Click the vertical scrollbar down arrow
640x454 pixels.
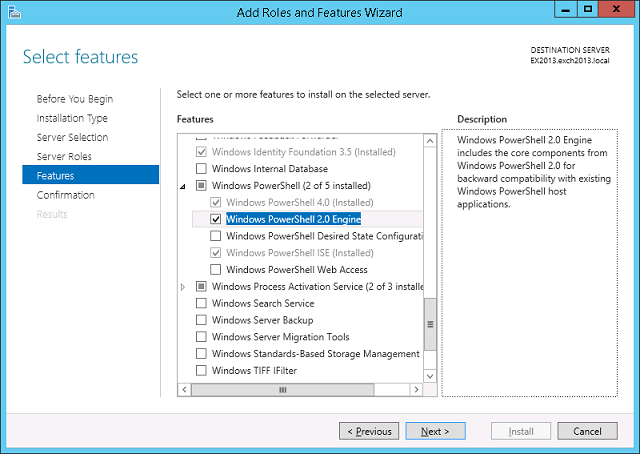430,376
